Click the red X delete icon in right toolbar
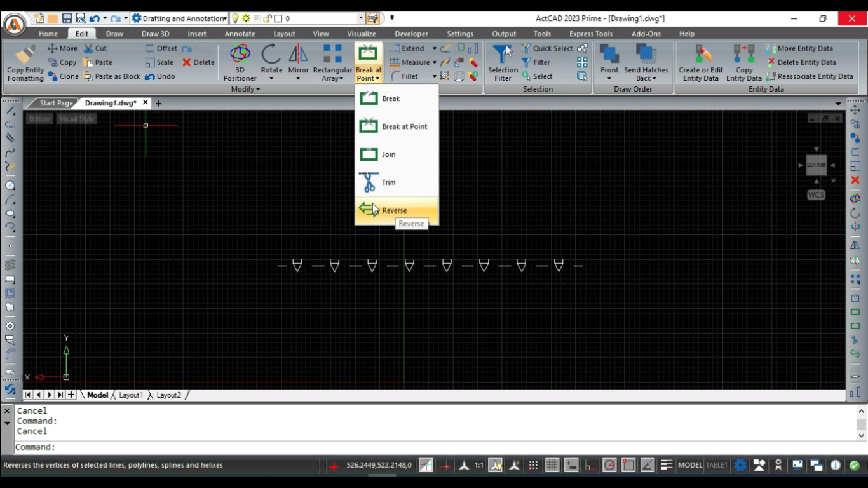This screenshot has width=868, height=488. (855, 180)
